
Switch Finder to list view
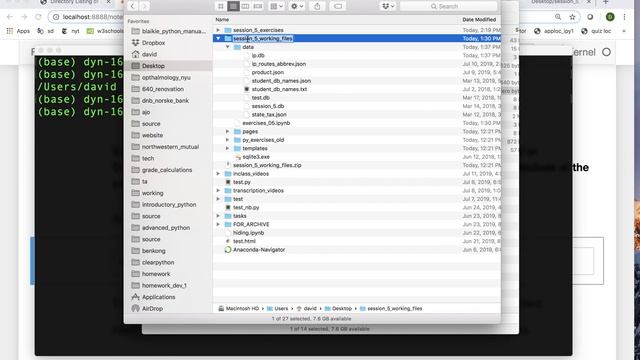[x=233, y=6]
